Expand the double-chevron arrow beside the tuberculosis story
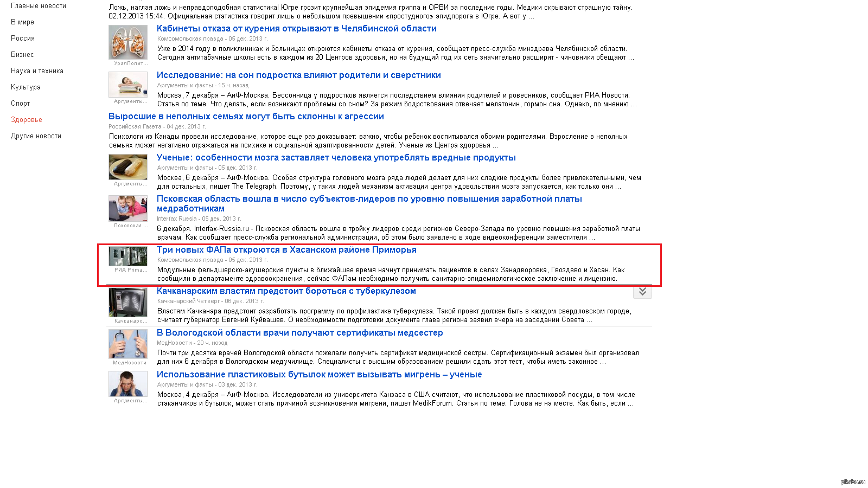868x488 pixels. point(642,292)
